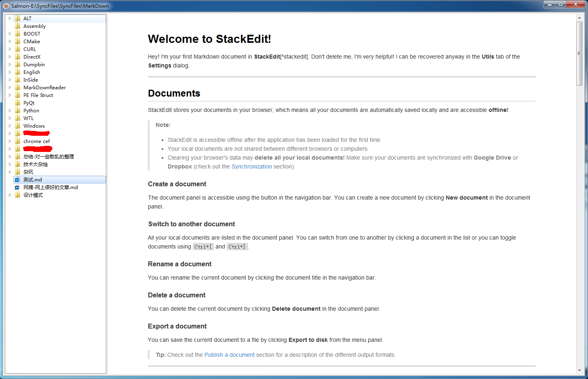
Task: Click the Python folder icon
Action: click(17, 110)
